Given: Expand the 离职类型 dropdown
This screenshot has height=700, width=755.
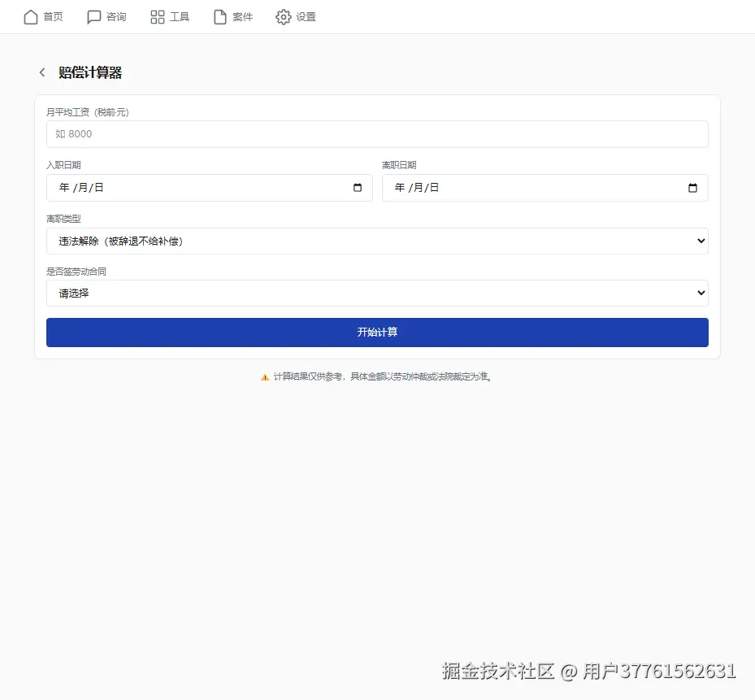Looking at the screenshot, I should [377, 241].
